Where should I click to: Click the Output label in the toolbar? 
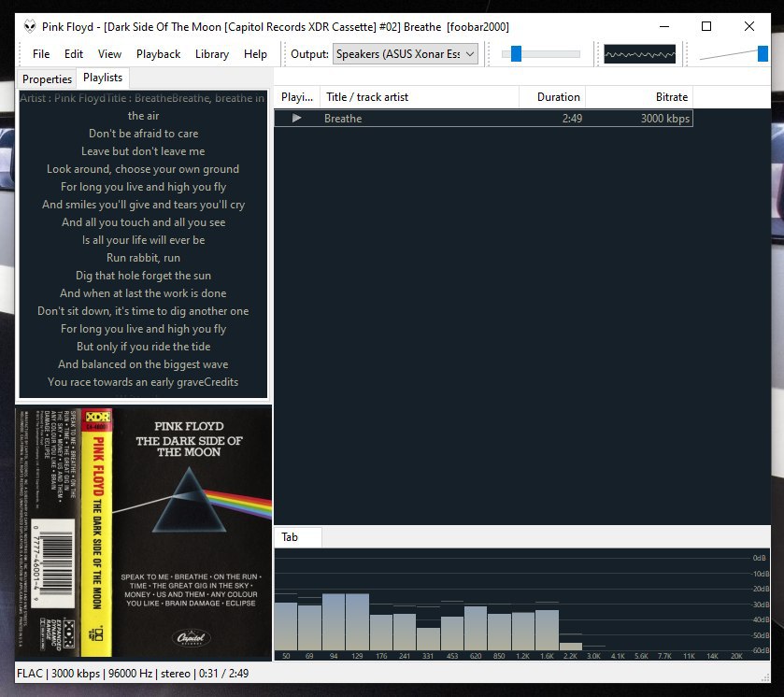click(309, 54)
